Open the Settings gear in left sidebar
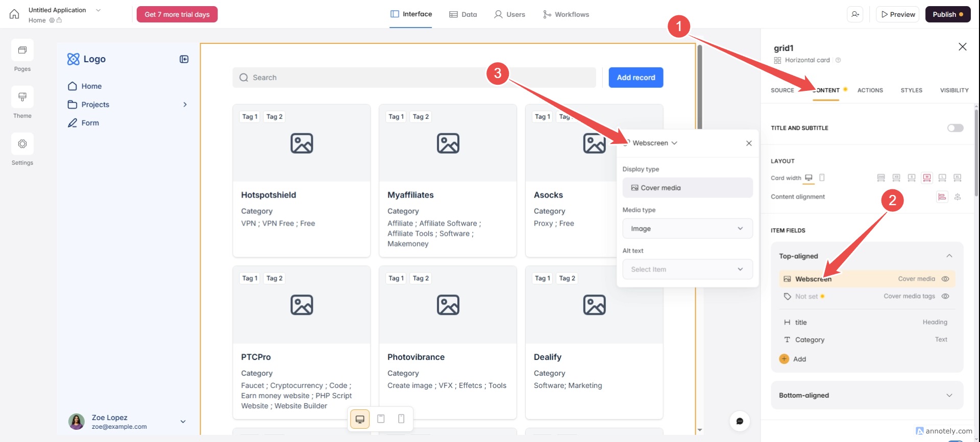This screenshot has height=442, width=980. [22, 144]
